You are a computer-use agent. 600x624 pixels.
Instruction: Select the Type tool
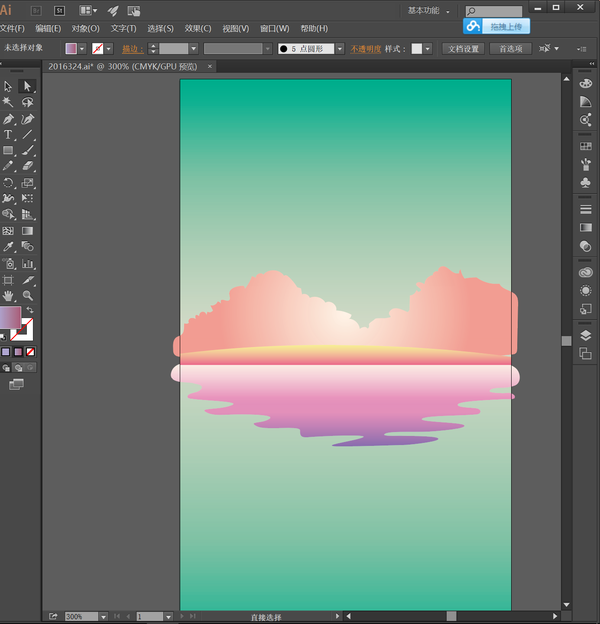(x=8, y=135)
